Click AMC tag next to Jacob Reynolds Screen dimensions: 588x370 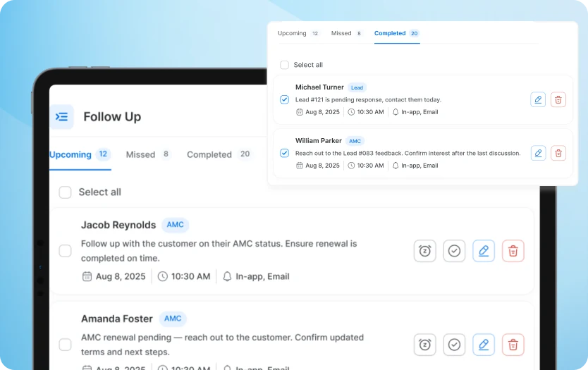click(x=175, y=225)
